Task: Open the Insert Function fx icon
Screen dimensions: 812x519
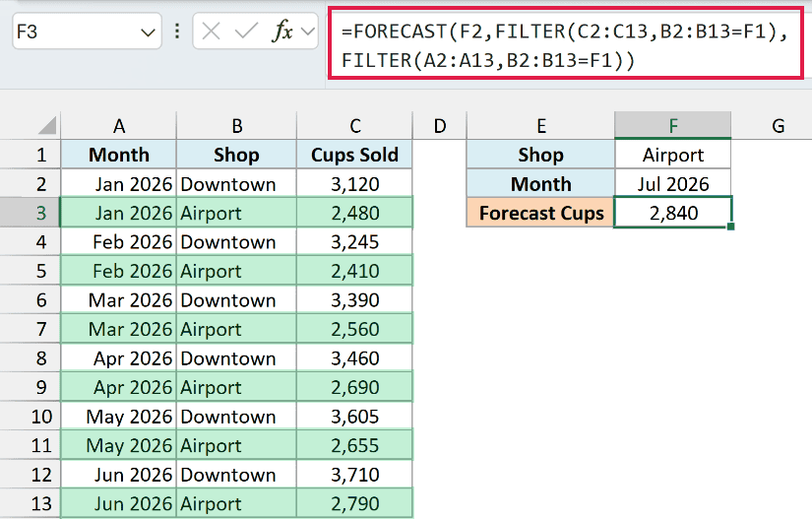Action: (x=282, y=32)
